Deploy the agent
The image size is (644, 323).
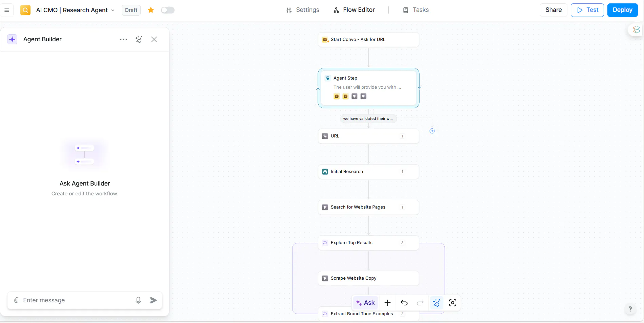(x=623, y=10)
